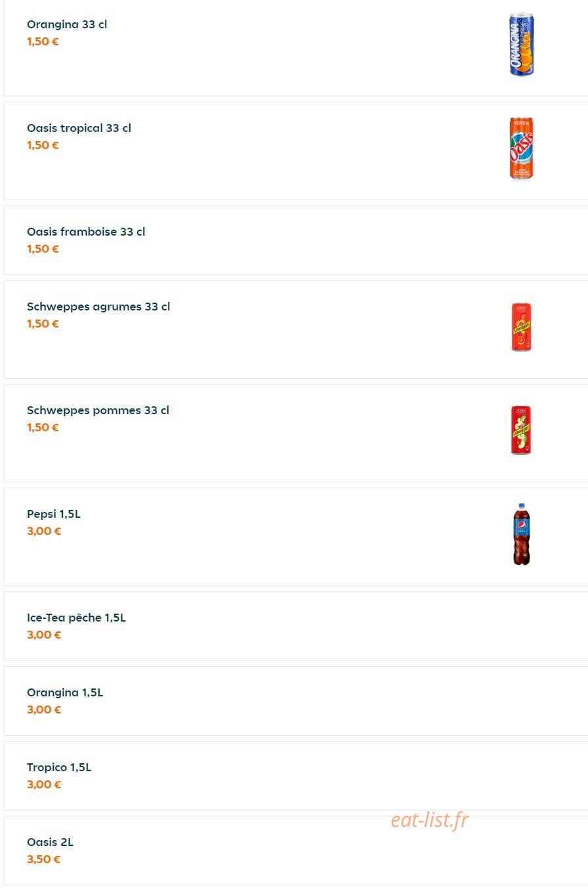Click the eat-list.fr watermark

pos(430,820)
